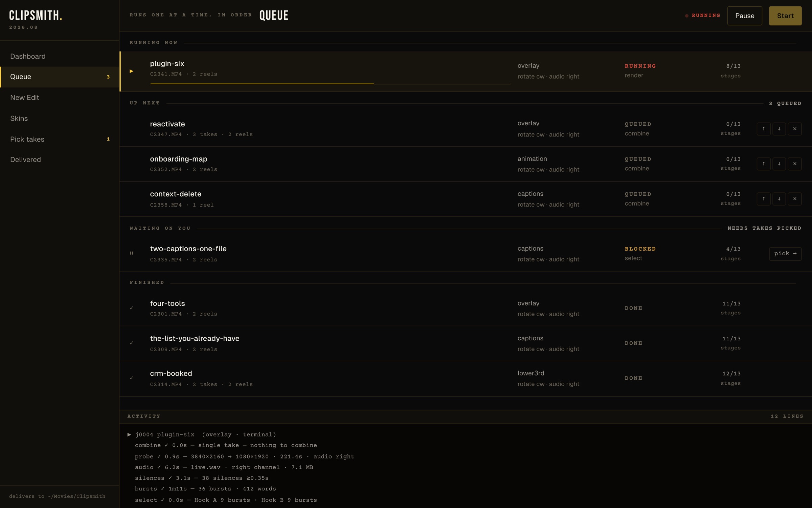Click the play icon beside plugin-six
The height and width of the screenshot is (508, 812).
coord(132,71)
